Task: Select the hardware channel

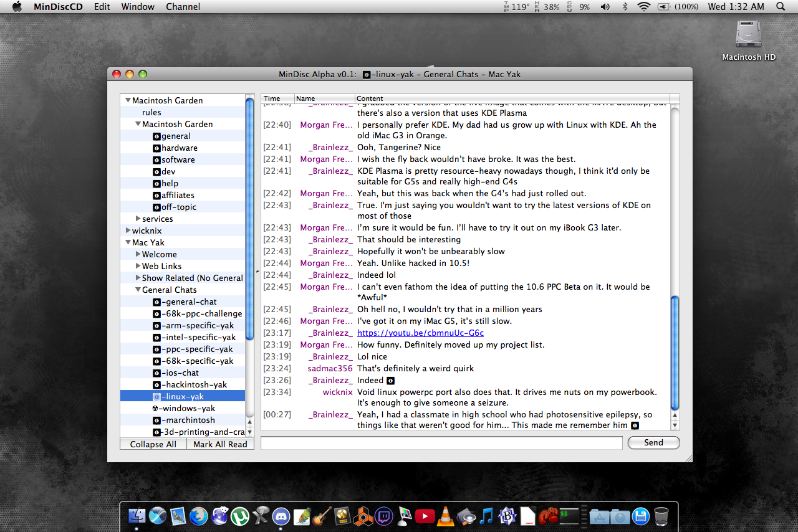Action: tap(175, 148)
